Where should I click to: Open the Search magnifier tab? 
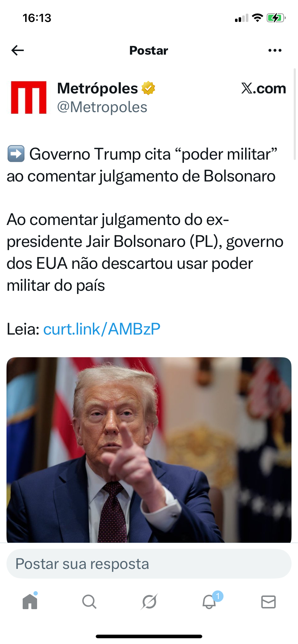click(89, 602)
